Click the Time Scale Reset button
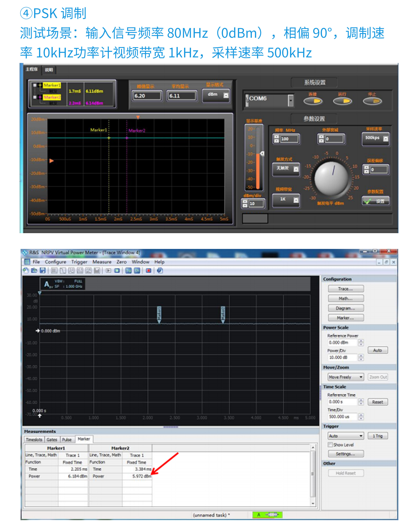Screen dimensions: 420x532 378,402
